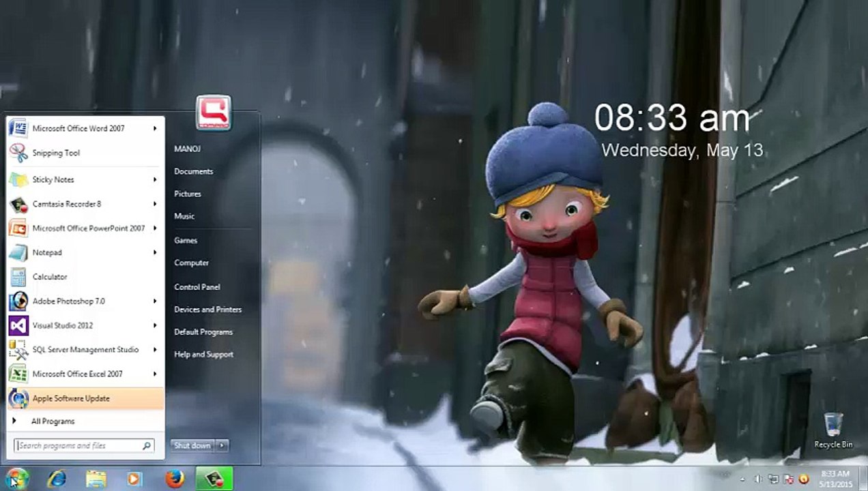
Task: Expand Excel 2007 jump list arrow
Action: 155,374
